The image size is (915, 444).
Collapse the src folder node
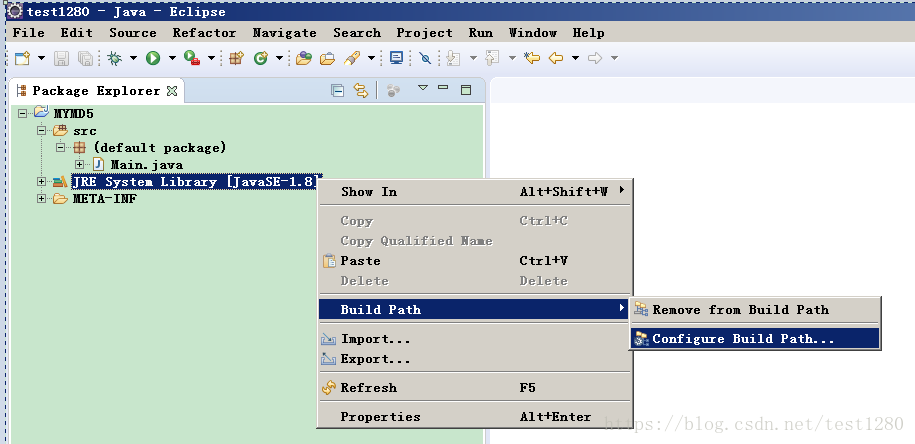coord(41,131)
